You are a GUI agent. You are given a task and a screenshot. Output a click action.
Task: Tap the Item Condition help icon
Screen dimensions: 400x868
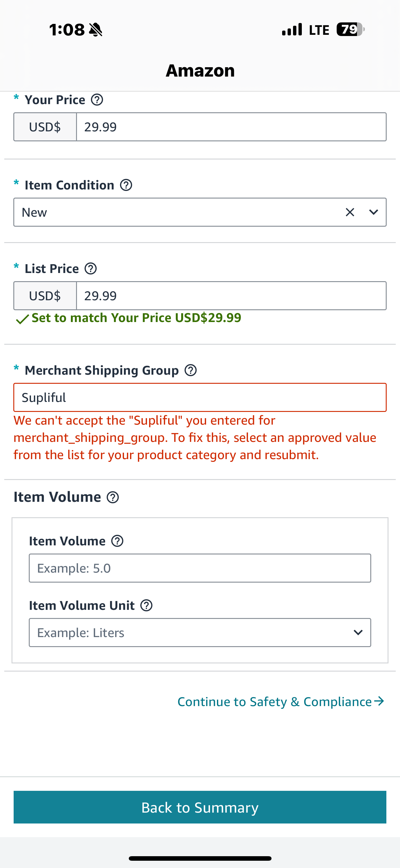(126, 185)
